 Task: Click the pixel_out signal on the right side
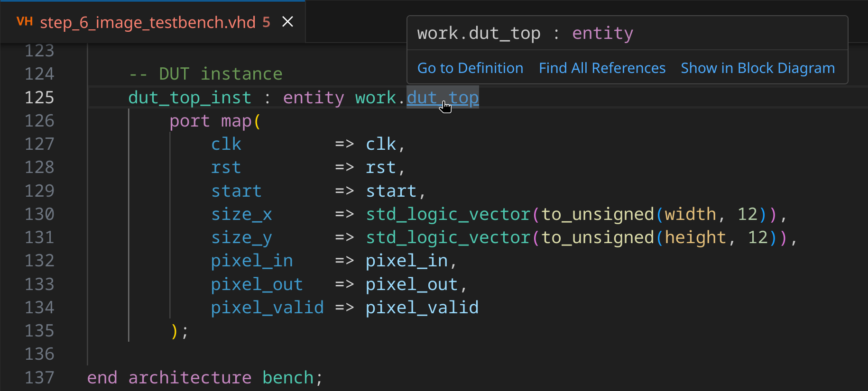[411, 285]
